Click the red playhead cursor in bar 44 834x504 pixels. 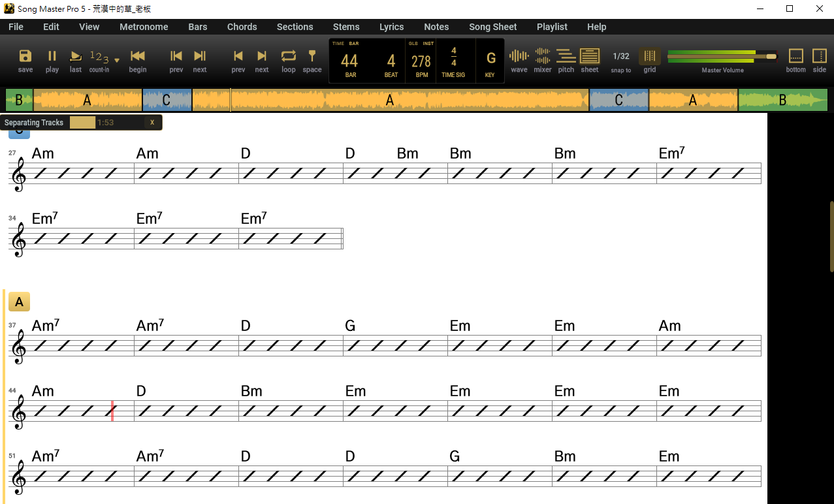pyautogui.click(x=112, y=411)
